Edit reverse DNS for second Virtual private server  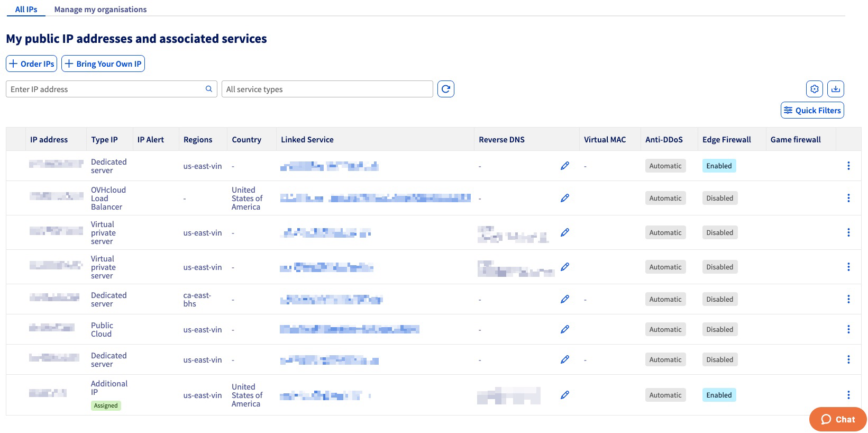(565, 267)
